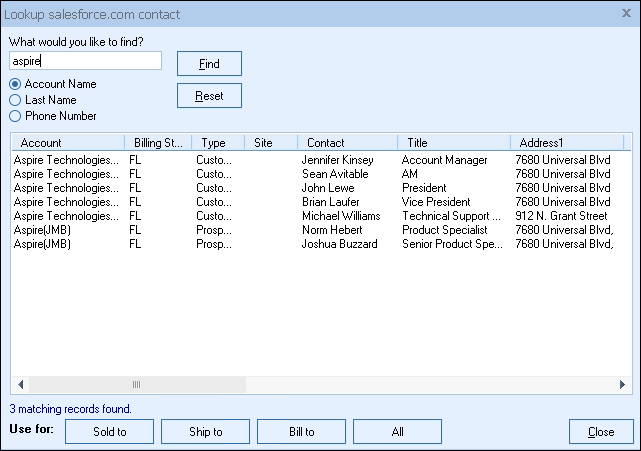Click the Type column header
Image resolution: width=641 pixels, height=451 pixels.
218,143
